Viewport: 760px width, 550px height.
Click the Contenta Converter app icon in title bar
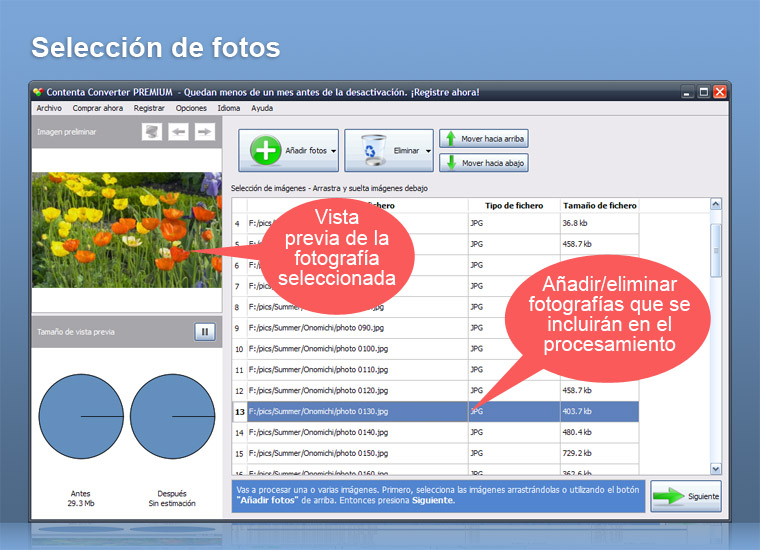(38, 92)
